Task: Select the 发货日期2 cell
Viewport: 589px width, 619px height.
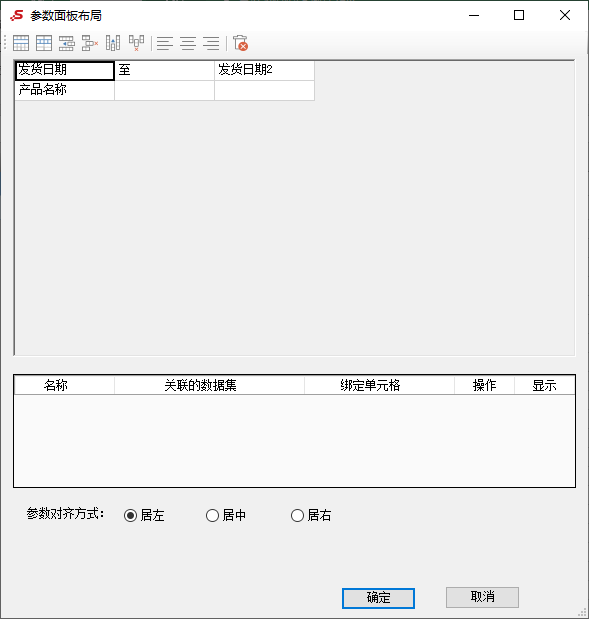Action: tap(264, 70)
